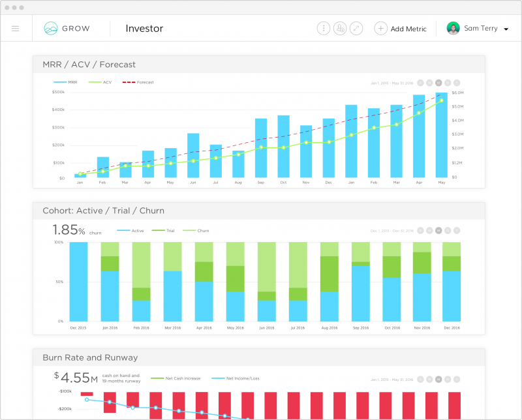The width and height of the screenshot is (522, 420).
Task: Click the Investor dashboard title
Action: pos(144,29)
